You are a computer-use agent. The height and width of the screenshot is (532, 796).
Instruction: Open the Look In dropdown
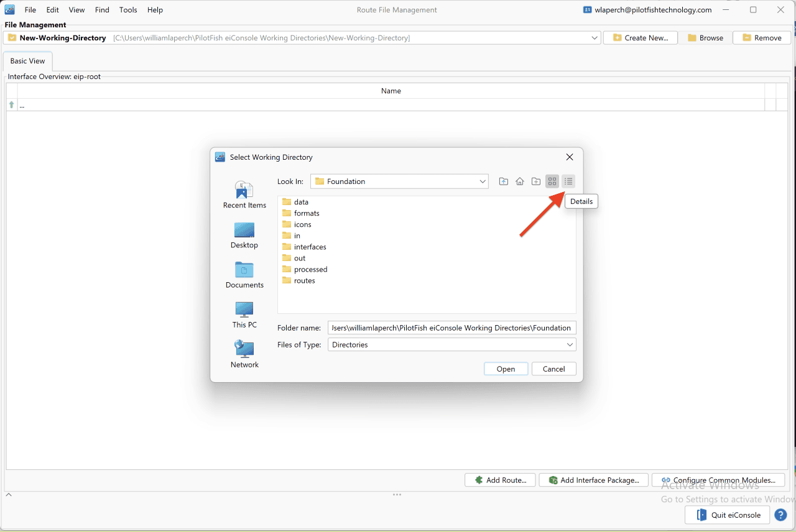coord(400,181)
